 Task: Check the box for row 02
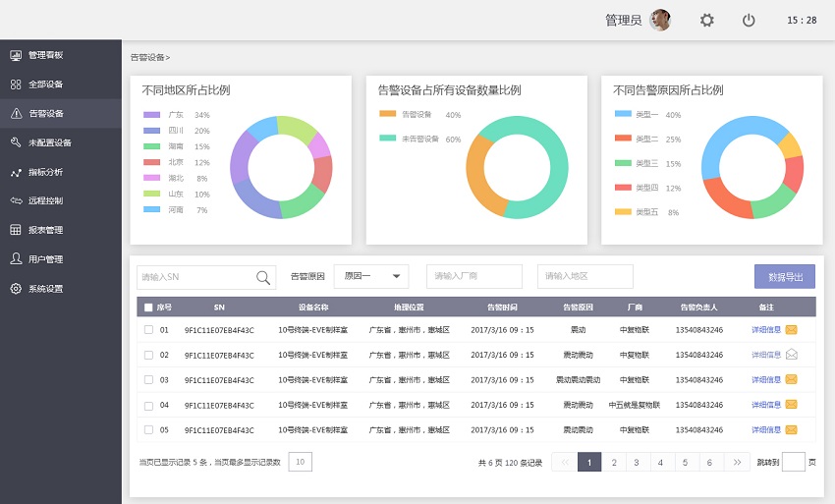148,355
